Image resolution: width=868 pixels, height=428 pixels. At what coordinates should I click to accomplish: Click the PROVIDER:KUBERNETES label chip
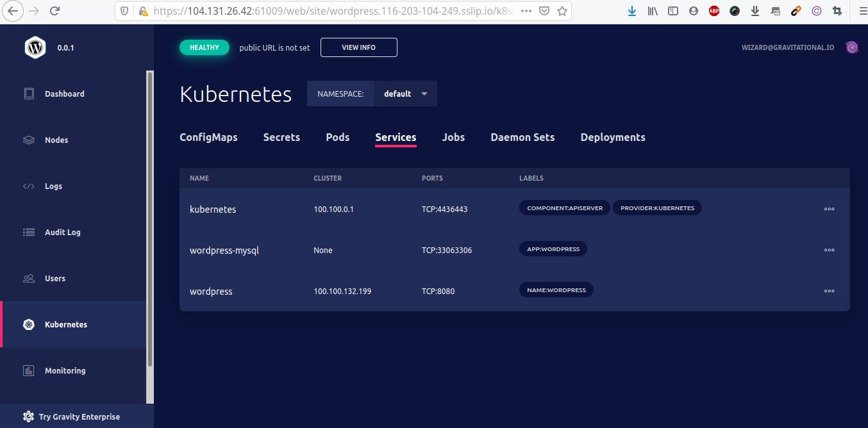pyautogui.click(x=657, y=208)
